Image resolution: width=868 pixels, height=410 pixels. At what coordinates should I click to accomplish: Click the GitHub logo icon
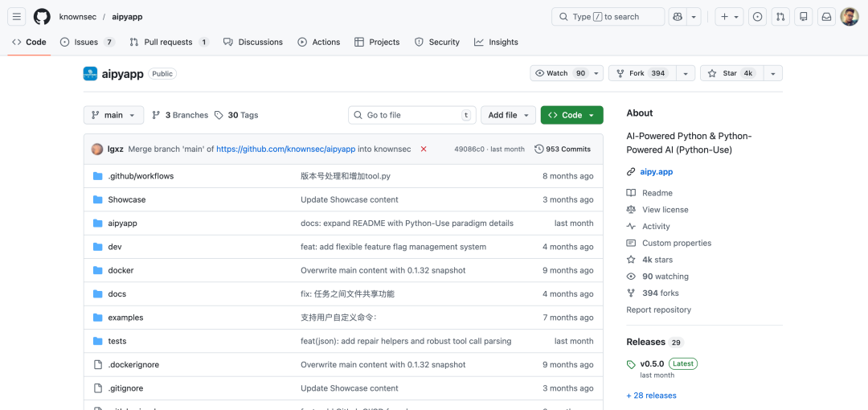[42, 17]
